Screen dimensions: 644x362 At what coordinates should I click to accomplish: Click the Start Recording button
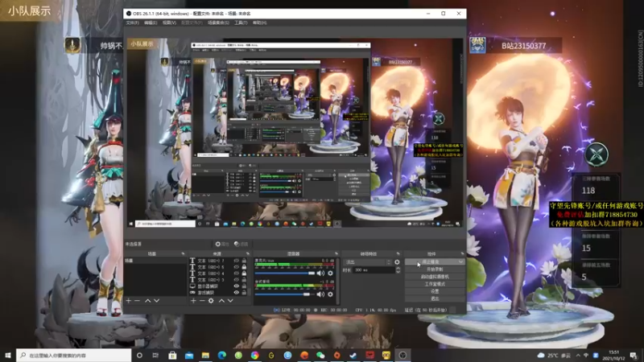(x=435, y=269)
